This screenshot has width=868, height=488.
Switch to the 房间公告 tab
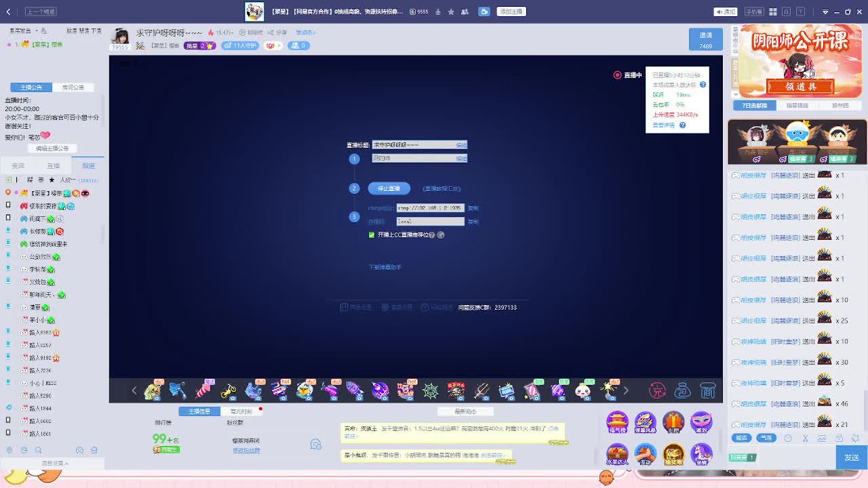[73, 87]
